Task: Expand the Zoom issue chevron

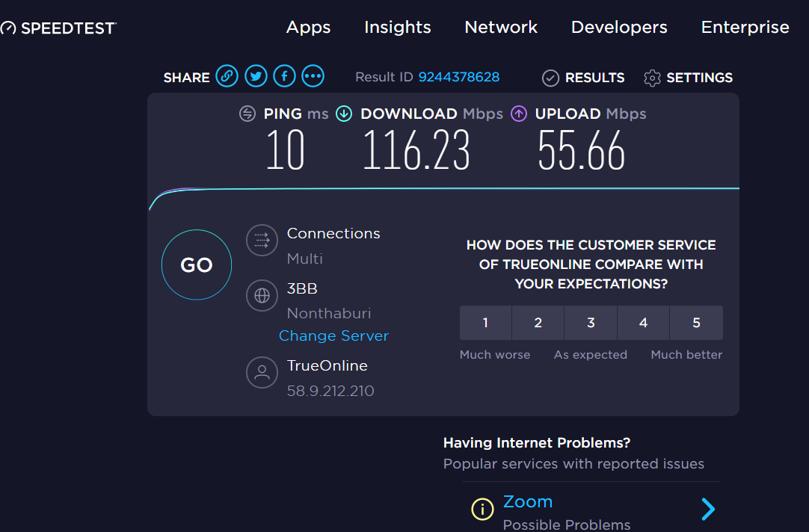Action: coord(708,510)
